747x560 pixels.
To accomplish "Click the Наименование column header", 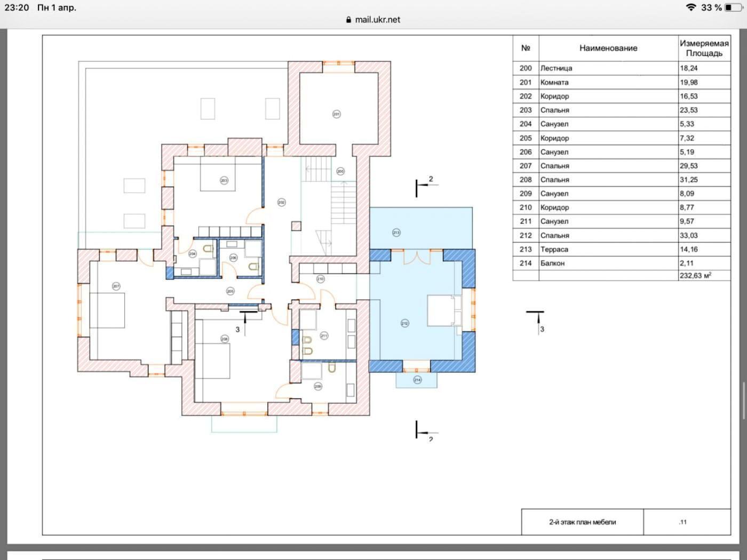I will [608, 48].
